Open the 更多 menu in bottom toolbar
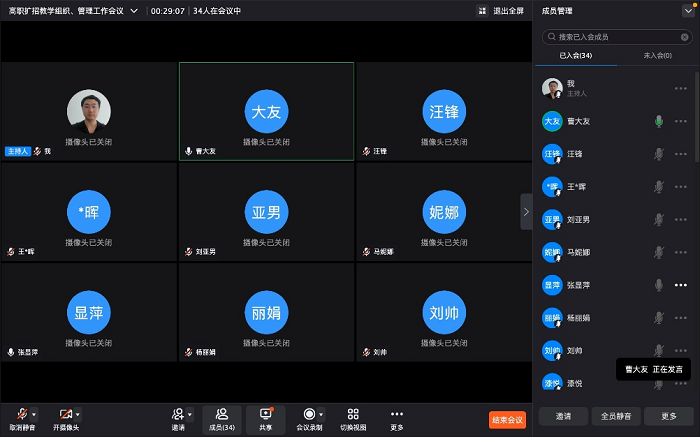Screen dimensions: 700x437 point(397,414)
